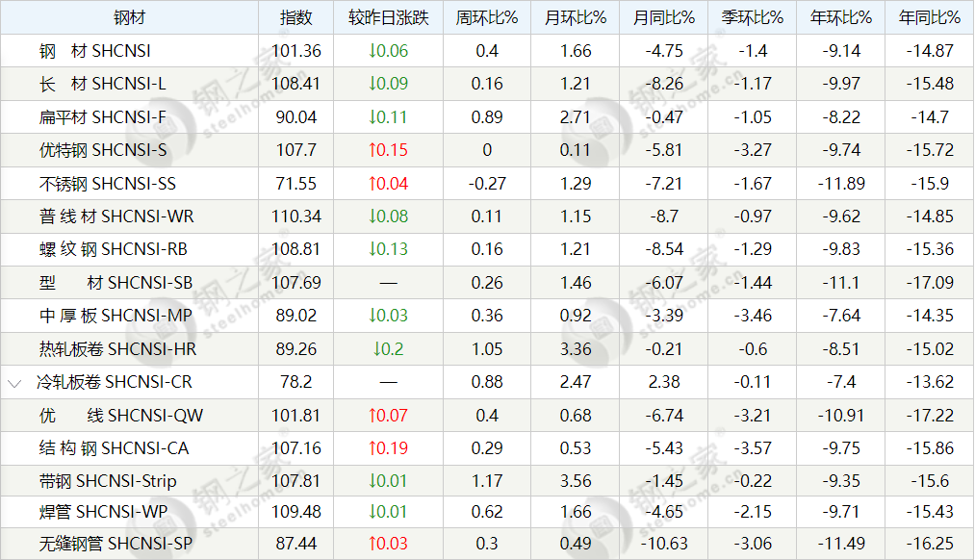Screen dimensions: 975x560
Task: Click the 101.81 index value for 优线
Action: pos(295,416)
